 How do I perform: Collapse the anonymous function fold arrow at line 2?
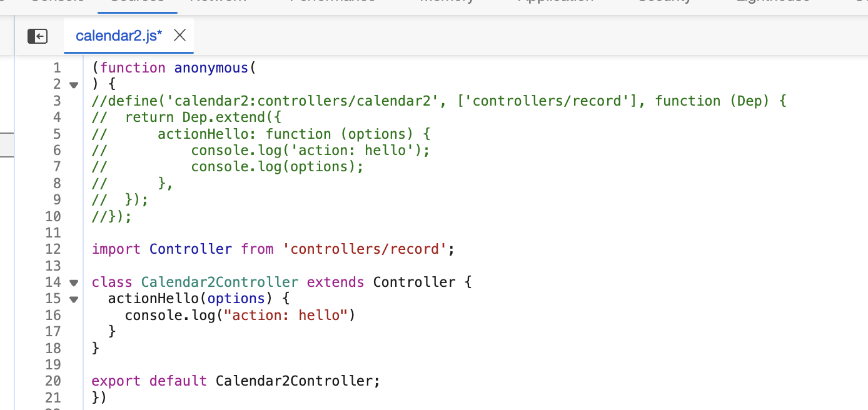point(74,84)
